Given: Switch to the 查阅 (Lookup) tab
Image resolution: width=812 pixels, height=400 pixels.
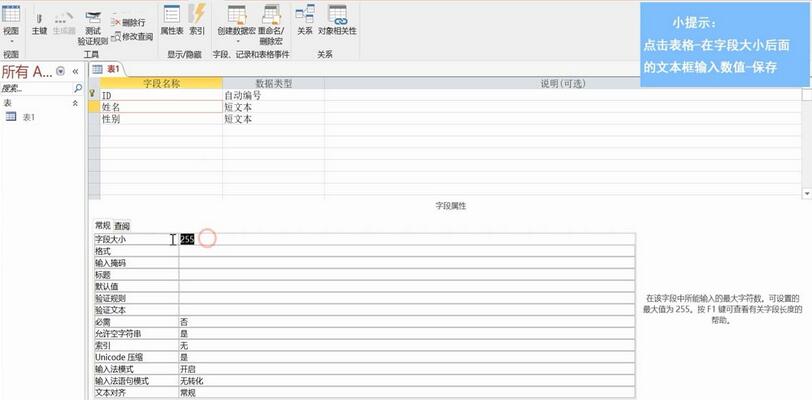Looking at the screenshot, I should (122, 226).
